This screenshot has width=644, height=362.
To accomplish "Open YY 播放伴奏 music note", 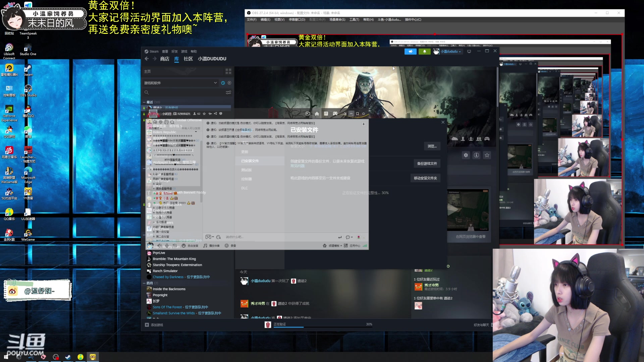I will click(205, 246).
